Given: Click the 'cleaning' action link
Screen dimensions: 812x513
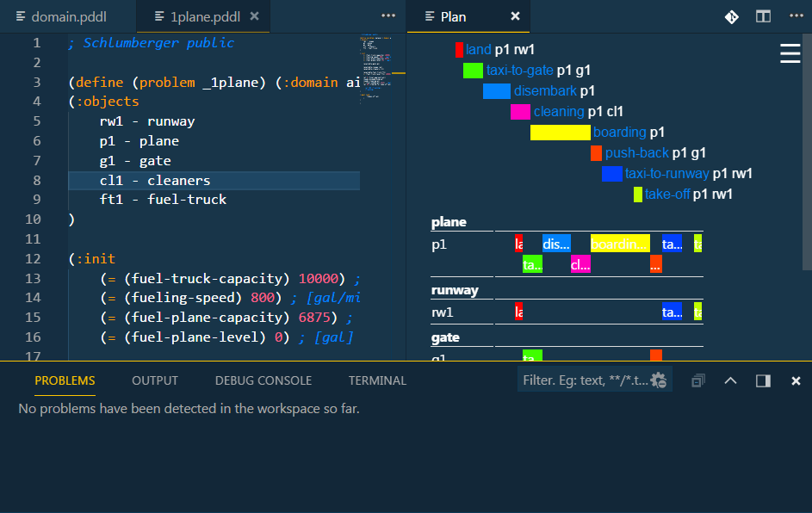Looking at the screenshot, I should coord(559,112).
